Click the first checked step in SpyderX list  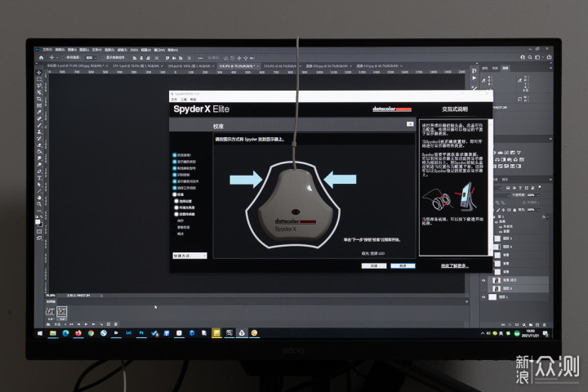(x=175, y=155)
